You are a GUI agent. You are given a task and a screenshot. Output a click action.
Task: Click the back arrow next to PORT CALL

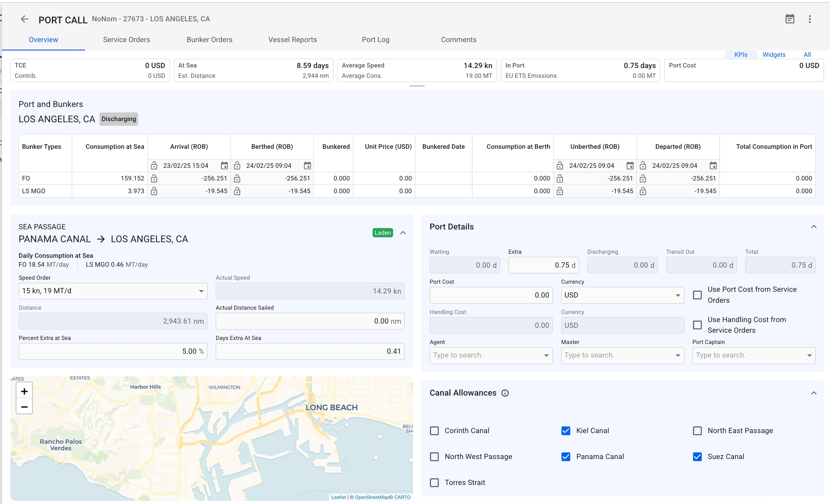click(24, 19)
